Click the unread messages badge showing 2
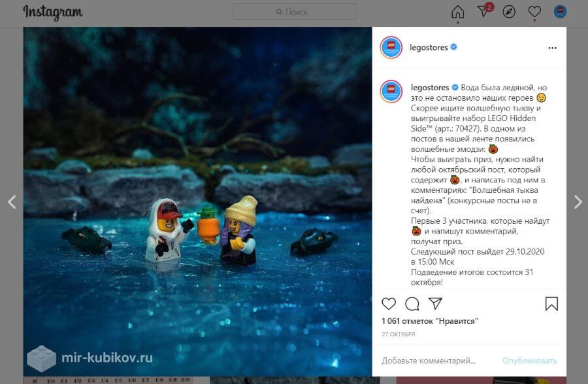 click(x=489, y=6)
